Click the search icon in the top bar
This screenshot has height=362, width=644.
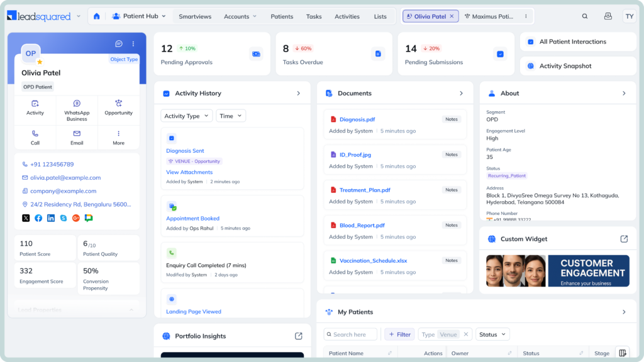pyautogui.click(x=585, y=16)
